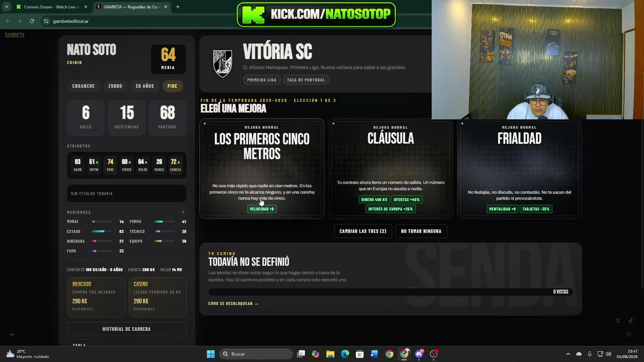This screenshot has height=362, width=644.
Task: Click the 74 Pase attribute
Action: pyautogui.click(x=110, y=164)
